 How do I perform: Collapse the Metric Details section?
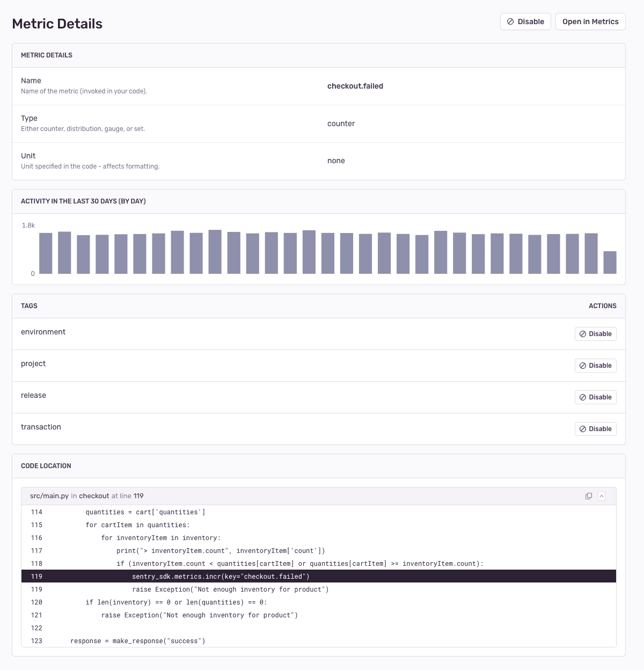(46, 55)
